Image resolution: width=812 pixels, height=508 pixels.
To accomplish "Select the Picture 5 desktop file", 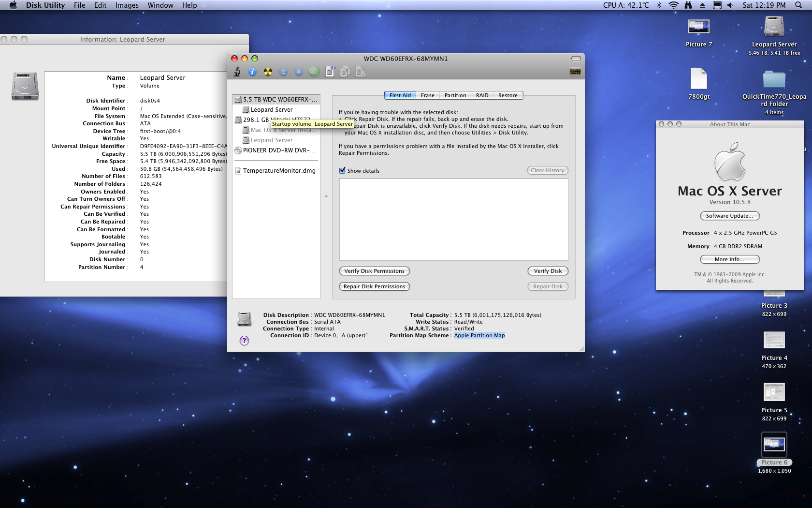I will click(x=774, y=402).
